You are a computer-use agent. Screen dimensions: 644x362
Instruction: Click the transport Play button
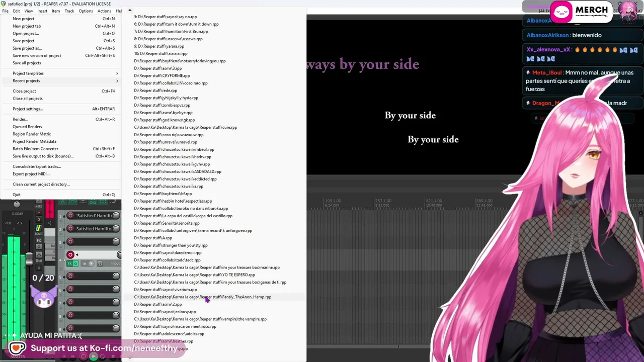93,356
